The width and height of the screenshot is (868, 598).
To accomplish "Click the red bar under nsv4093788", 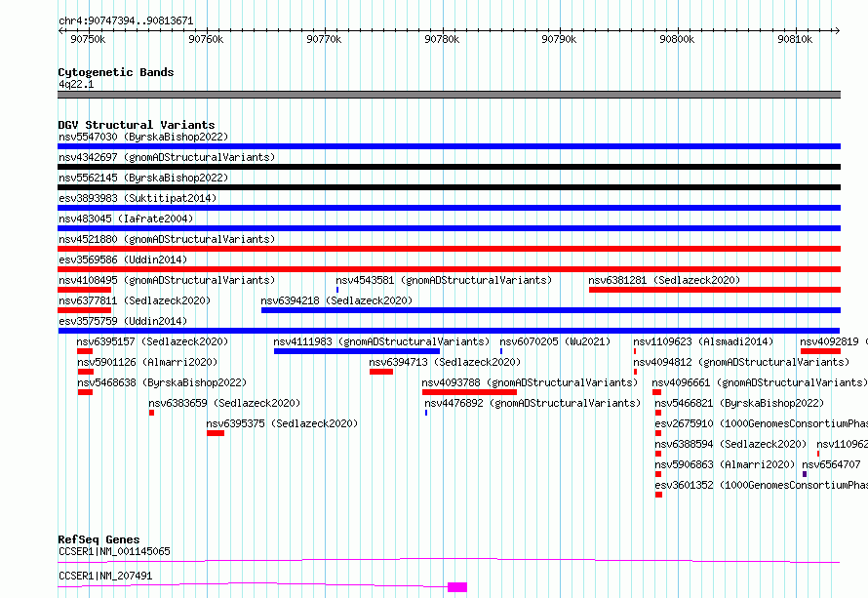I will 469,392.
